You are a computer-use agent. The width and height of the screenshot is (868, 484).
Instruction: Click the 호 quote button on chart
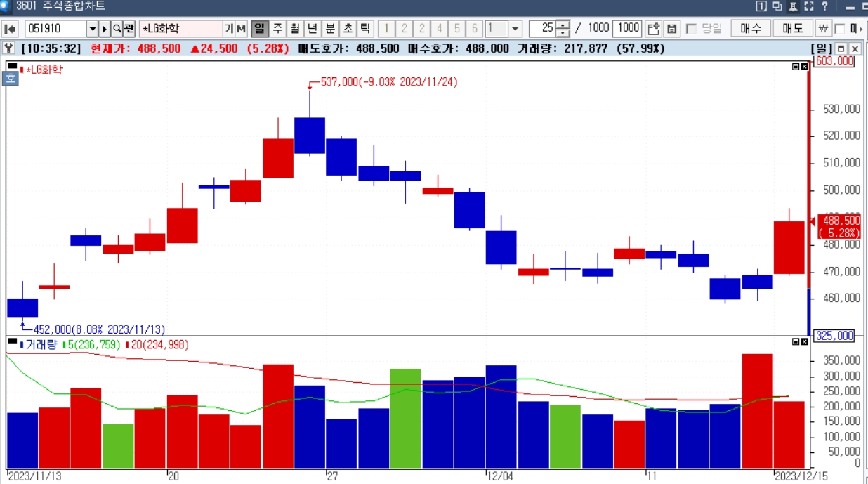point(11,79)
